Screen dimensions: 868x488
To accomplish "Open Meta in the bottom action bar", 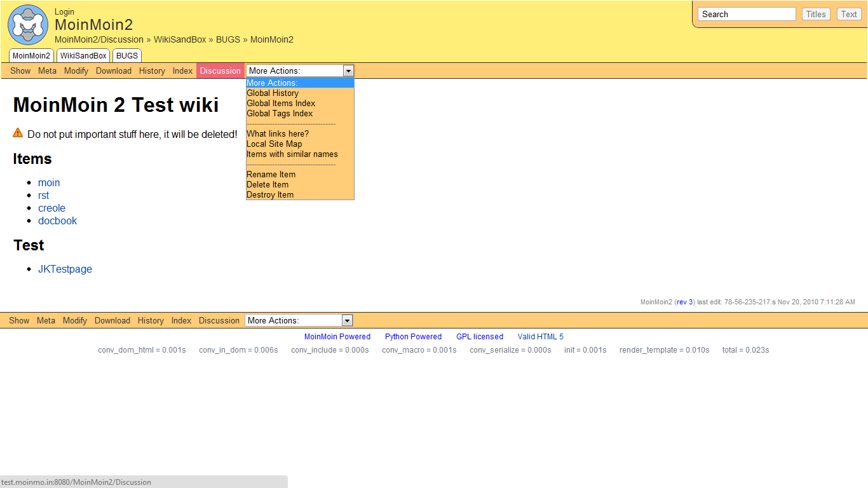I will 46,321.
